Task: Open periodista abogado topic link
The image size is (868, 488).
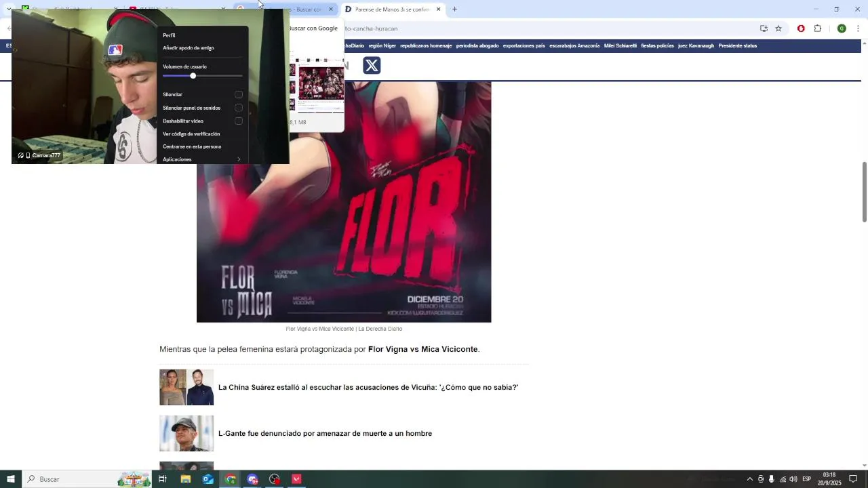Action: click(477, 46)
